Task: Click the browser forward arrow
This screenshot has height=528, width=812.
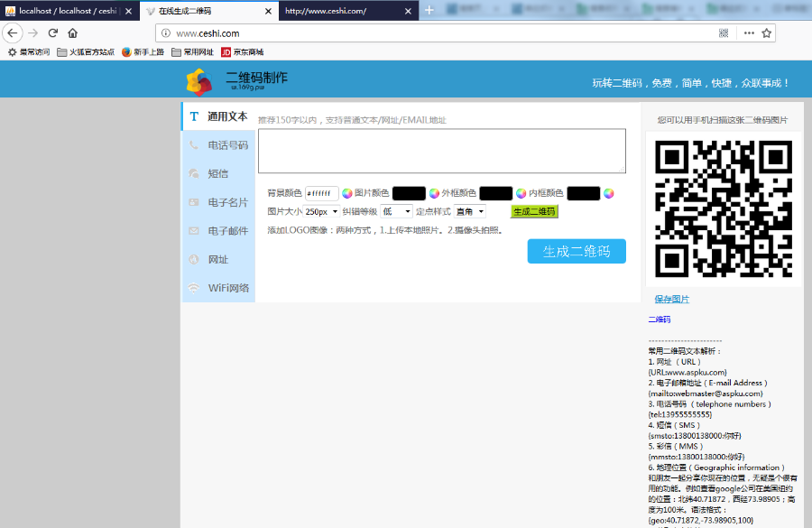Action: click(33, 33)
